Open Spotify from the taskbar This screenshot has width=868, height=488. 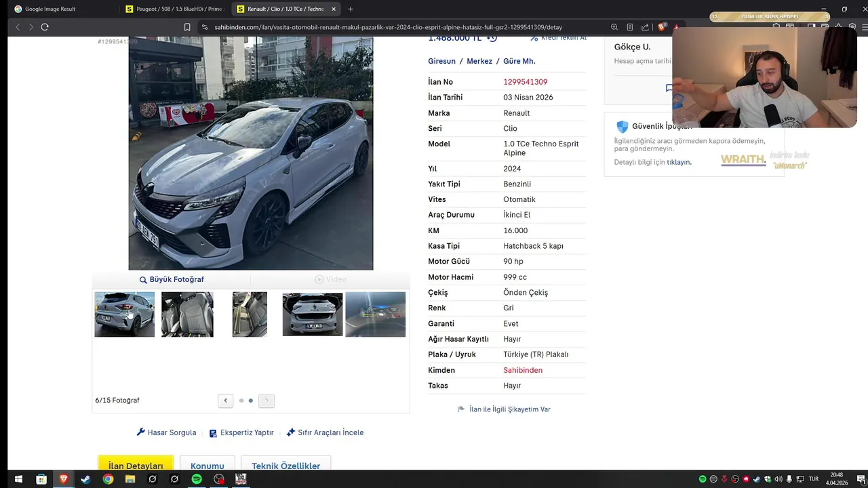(197, 479)
